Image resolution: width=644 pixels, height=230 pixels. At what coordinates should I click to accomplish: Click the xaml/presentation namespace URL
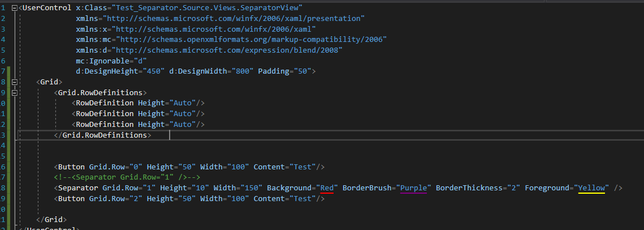click(234, 19)
